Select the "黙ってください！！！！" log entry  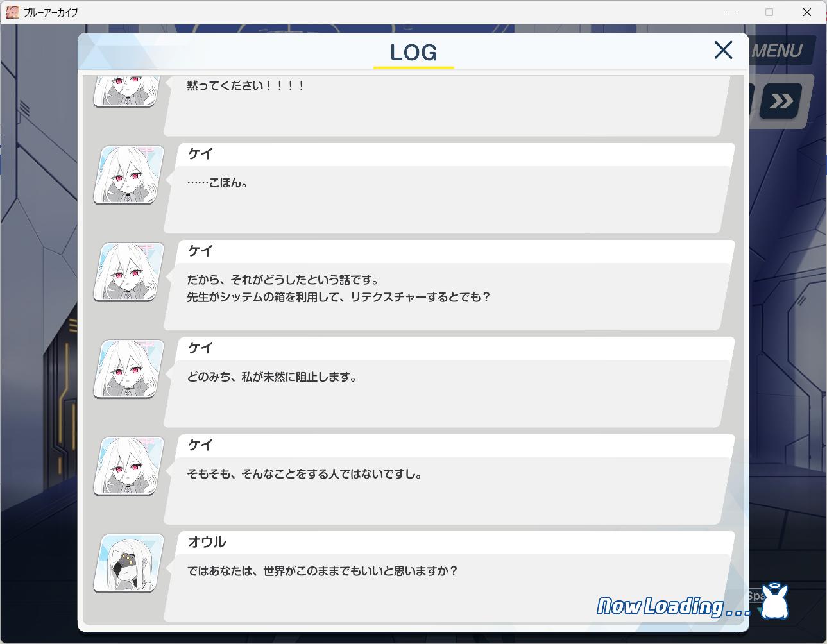point(447,105)
